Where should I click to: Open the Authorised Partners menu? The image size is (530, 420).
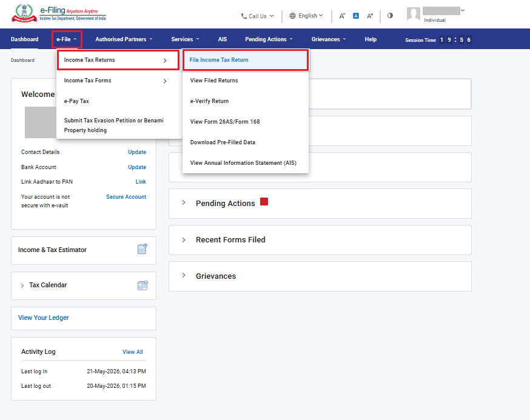[124, 39]
